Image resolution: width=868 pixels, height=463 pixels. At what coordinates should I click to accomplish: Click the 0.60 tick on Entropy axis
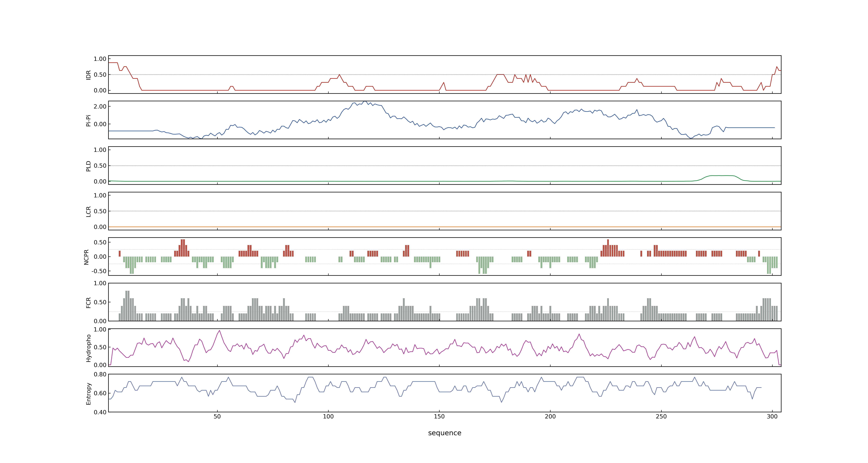click(100, 393)
